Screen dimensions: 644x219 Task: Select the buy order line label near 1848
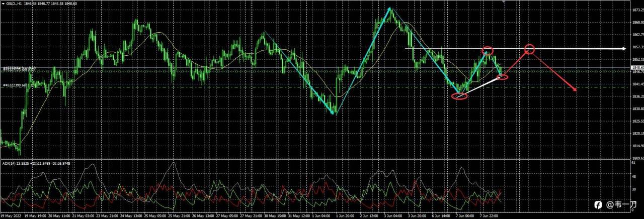tap(19, 67)
